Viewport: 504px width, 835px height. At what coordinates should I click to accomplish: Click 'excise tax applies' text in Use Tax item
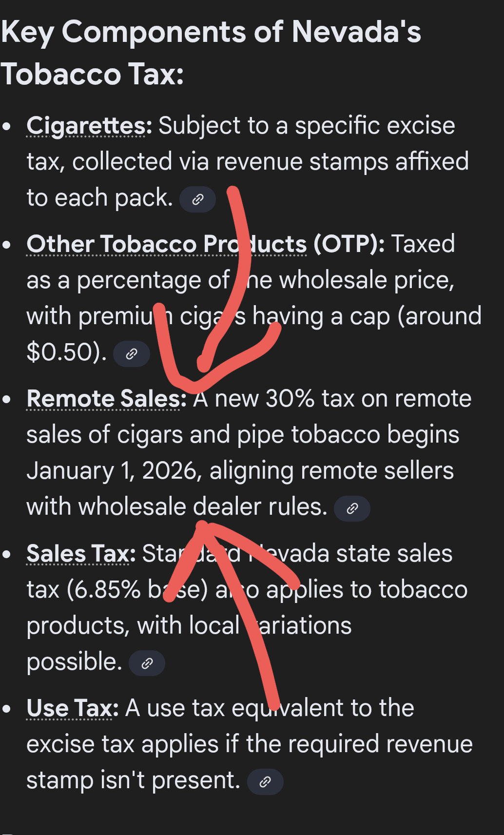tap(122, 744)
